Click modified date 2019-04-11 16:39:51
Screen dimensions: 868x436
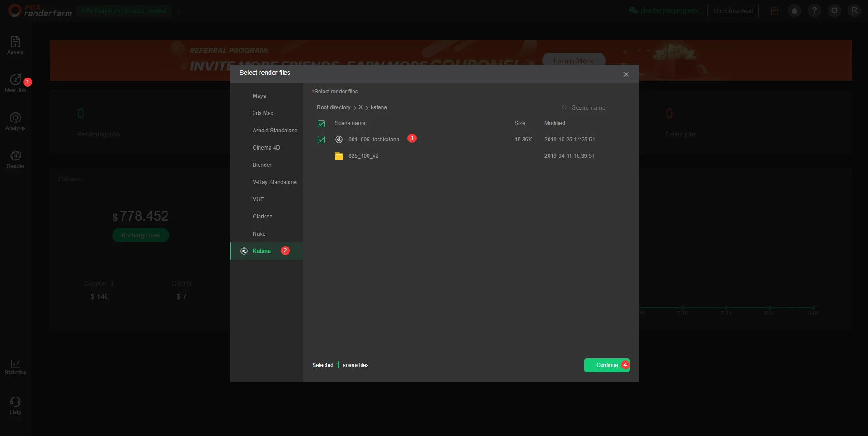pyautogui.click(x=569, y=156)
